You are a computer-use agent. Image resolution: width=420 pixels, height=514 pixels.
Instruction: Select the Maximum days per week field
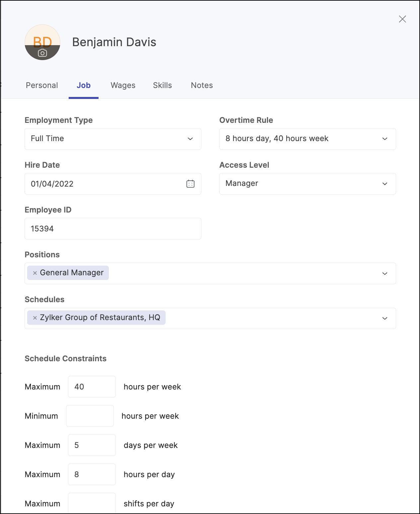coord(92,445)
